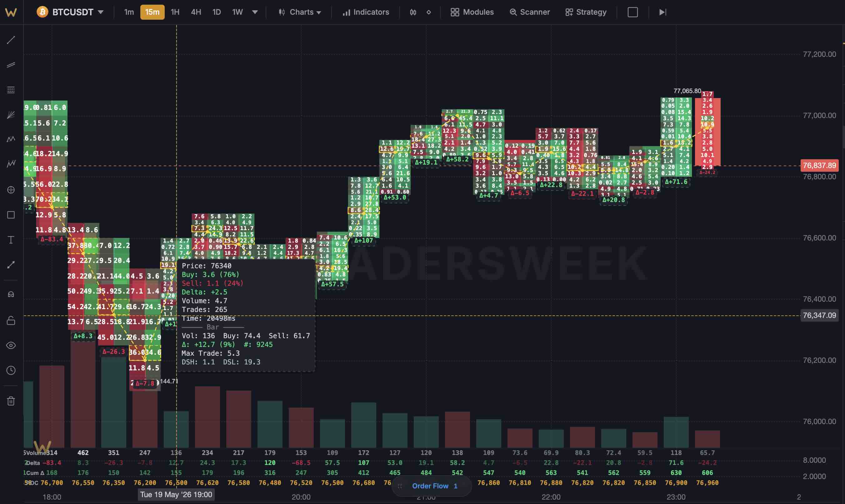Click the 76,960 POC value

[x=707, y=482]
